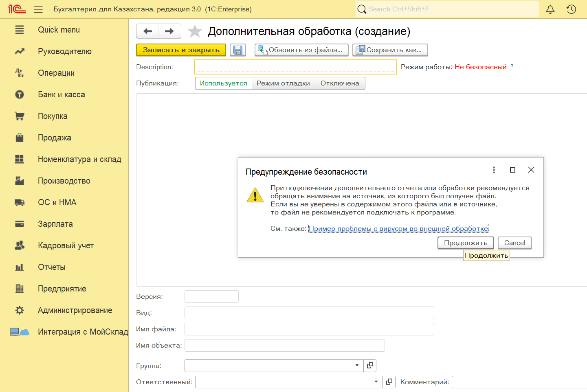Open Группа selection form button
The image size is (587, 392).
[x=370, y=366]
